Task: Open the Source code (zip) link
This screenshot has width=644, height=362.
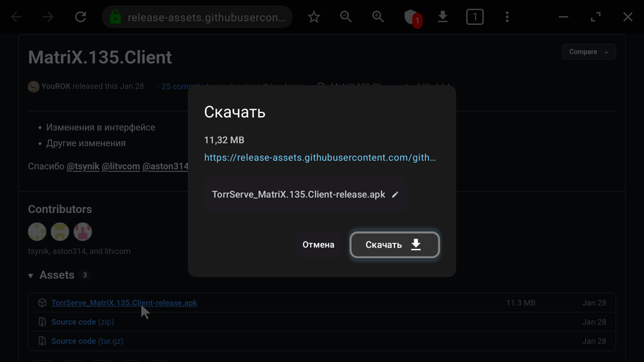Action: (x=82, y=322)
